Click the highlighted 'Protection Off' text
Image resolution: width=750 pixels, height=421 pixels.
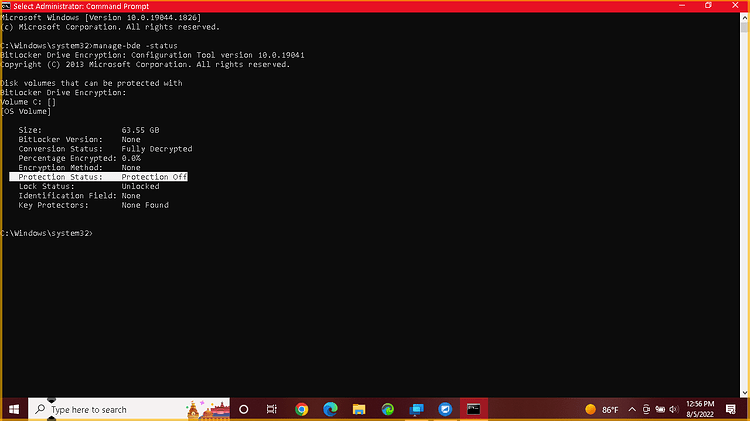[x=154, y=177]
